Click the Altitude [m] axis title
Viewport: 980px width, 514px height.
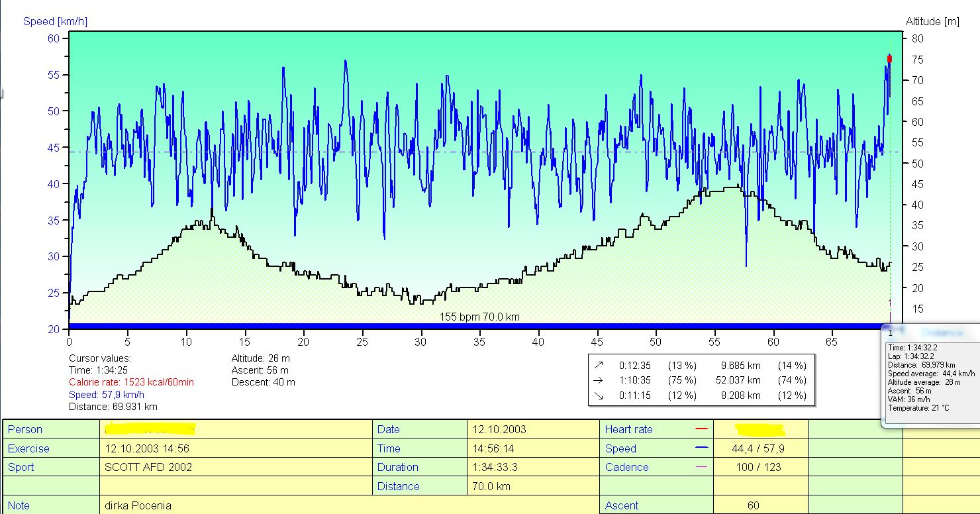(932, 22)
